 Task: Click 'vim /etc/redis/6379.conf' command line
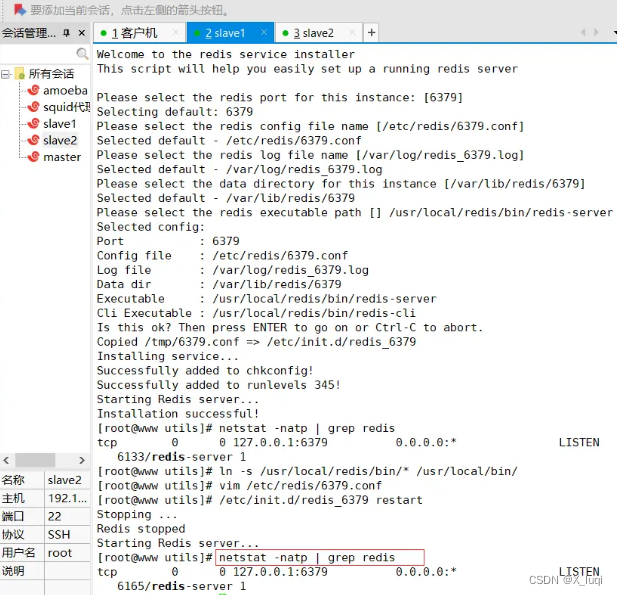[300, 486]
